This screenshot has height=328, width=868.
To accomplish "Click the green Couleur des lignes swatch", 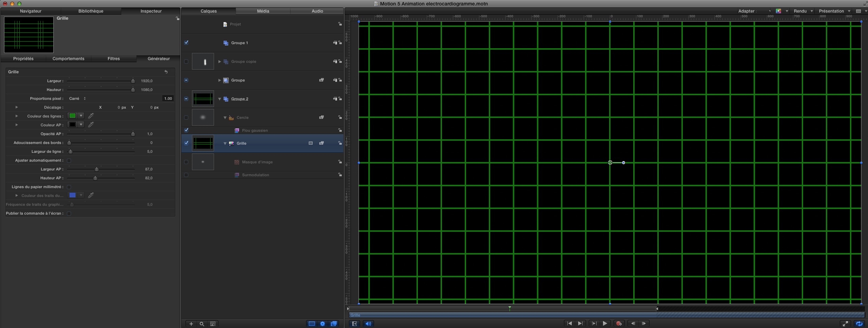I will (72, 116).
